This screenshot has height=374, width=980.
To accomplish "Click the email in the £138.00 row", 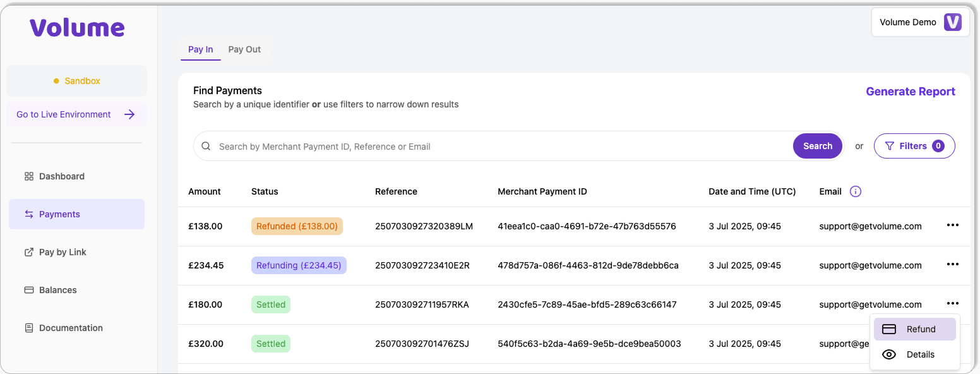I will click(x=871, y=226).
